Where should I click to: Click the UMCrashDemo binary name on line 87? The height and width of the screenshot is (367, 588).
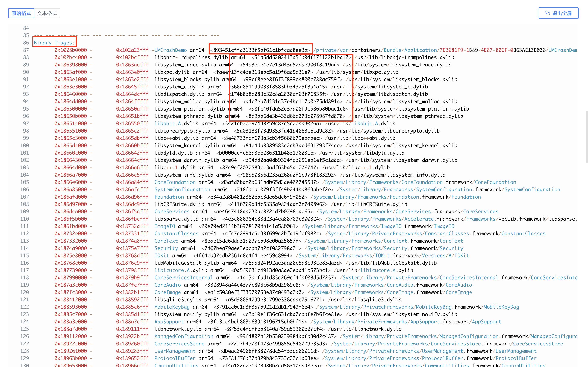170,50
